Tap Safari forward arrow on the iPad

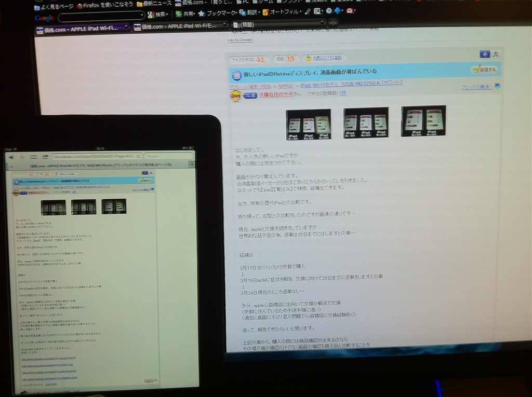coord(22,157)
